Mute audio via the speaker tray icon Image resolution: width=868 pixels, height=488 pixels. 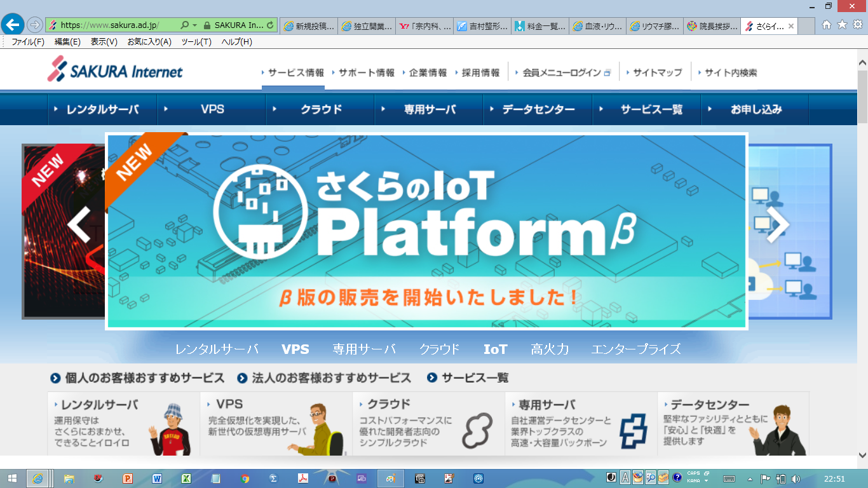(796, 480)
